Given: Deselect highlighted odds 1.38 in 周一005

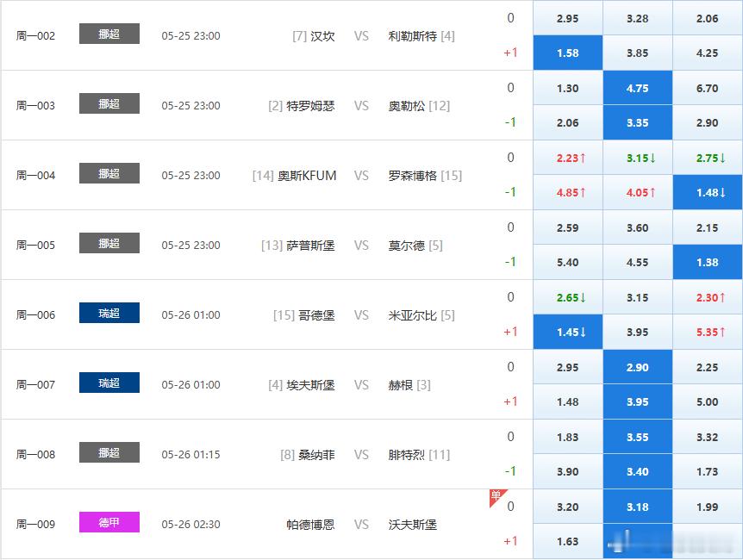Looking at the screenshot, I should (708, 262).
